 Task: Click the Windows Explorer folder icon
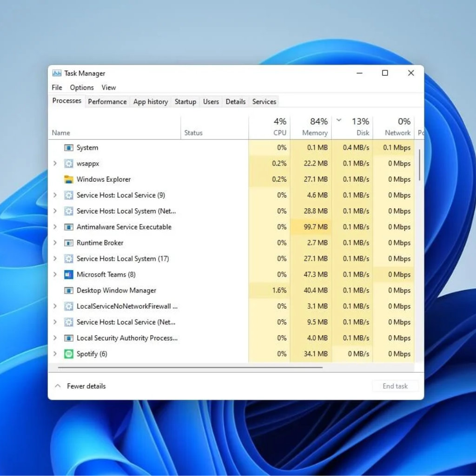69,179
